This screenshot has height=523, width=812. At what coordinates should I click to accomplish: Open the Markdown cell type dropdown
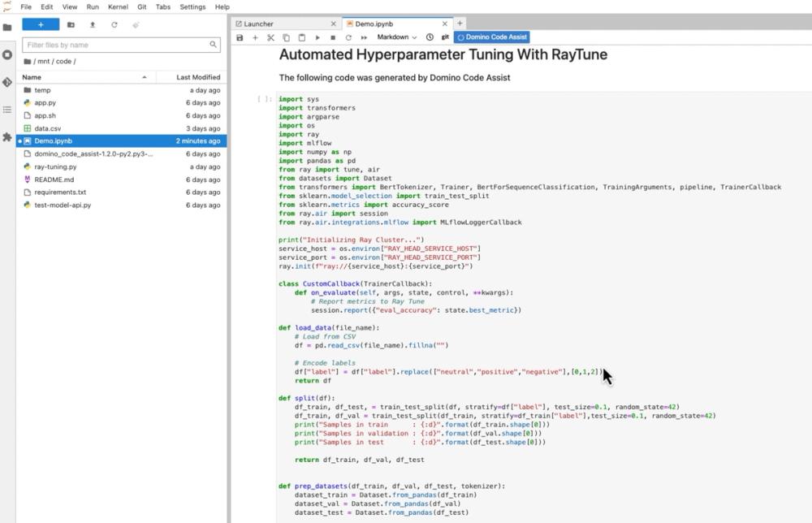[397, 37]
